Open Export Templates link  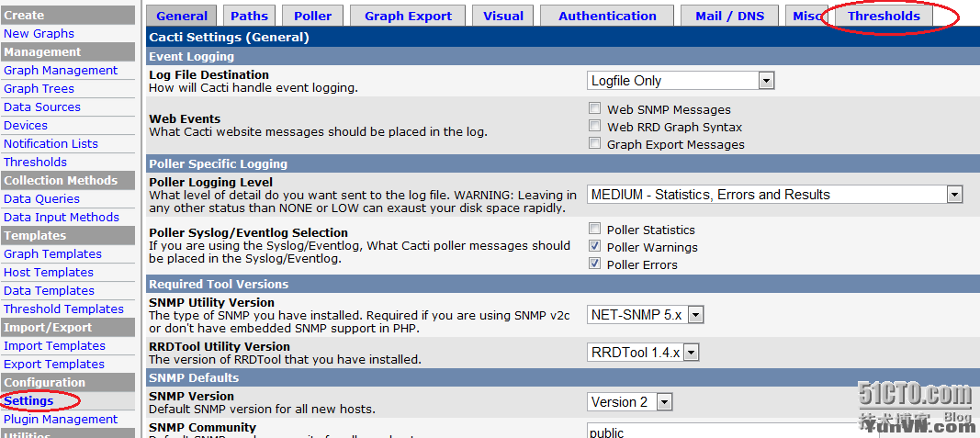[x=54, y=364]
